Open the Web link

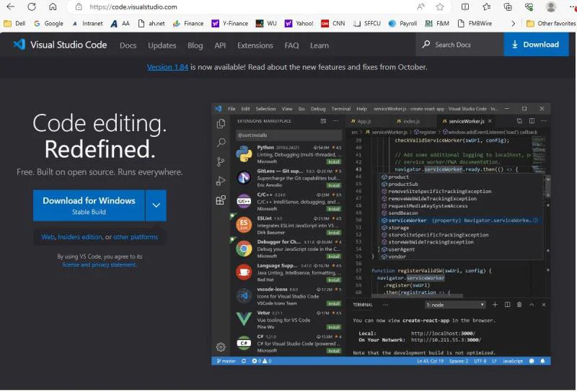click(x=48, y=237)
